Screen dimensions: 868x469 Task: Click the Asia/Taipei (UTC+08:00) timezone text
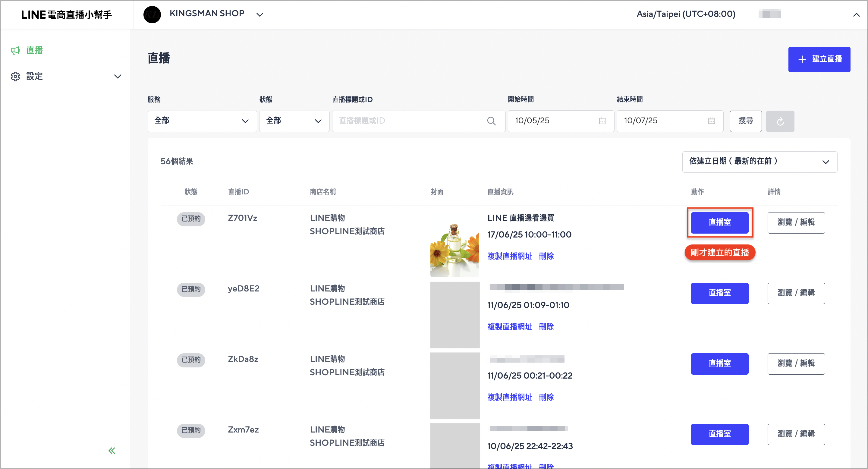(x=686, y=14)
